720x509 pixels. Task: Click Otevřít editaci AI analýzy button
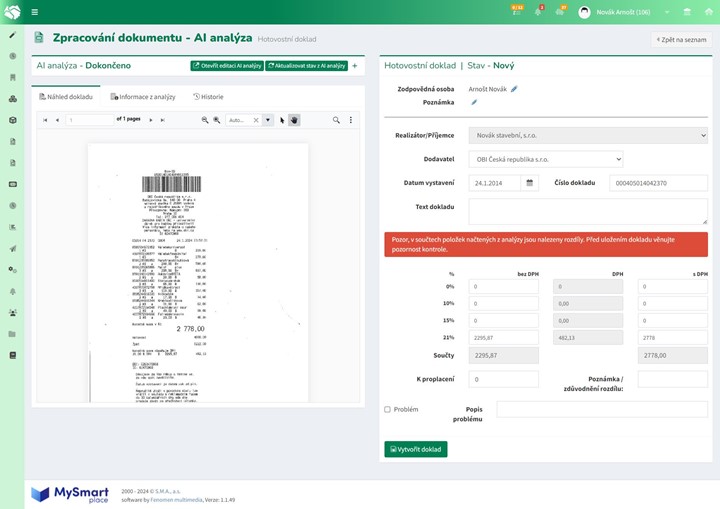227,66
